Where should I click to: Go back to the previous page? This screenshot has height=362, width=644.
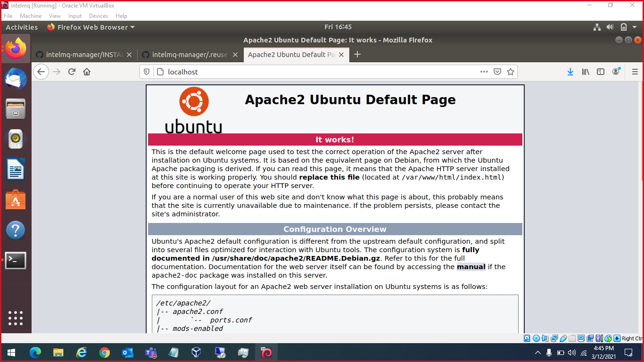click(x=41, y=72)
